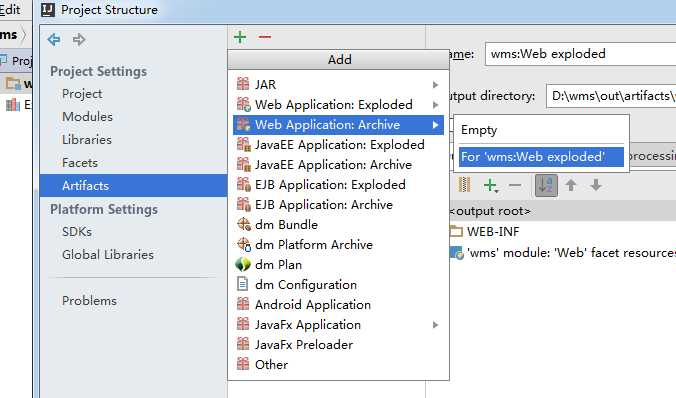Click the add copy of element plus icon
Screen dimensions: 676x398
coord(491,185)
